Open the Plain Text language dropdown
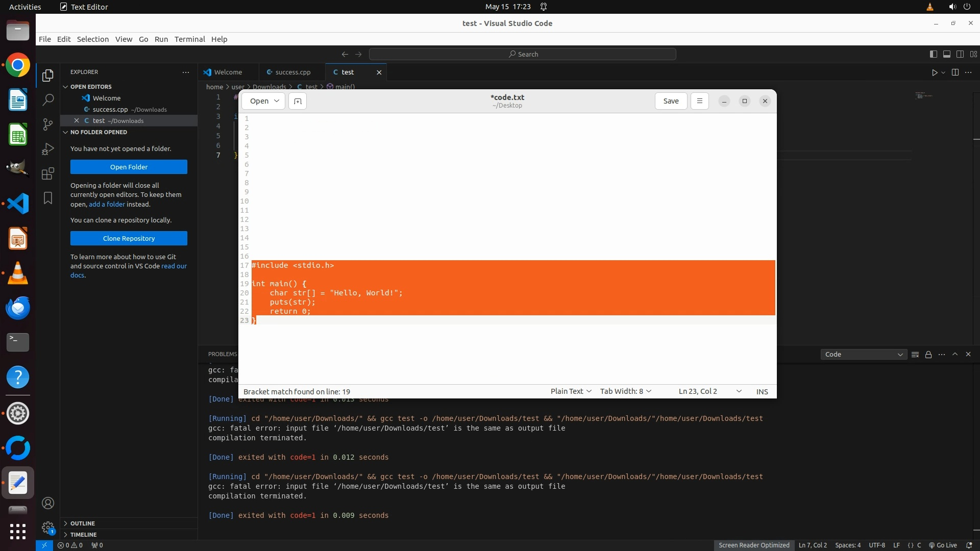The width and height of the screenshot is (980, 551). click(x=571, y=391)
